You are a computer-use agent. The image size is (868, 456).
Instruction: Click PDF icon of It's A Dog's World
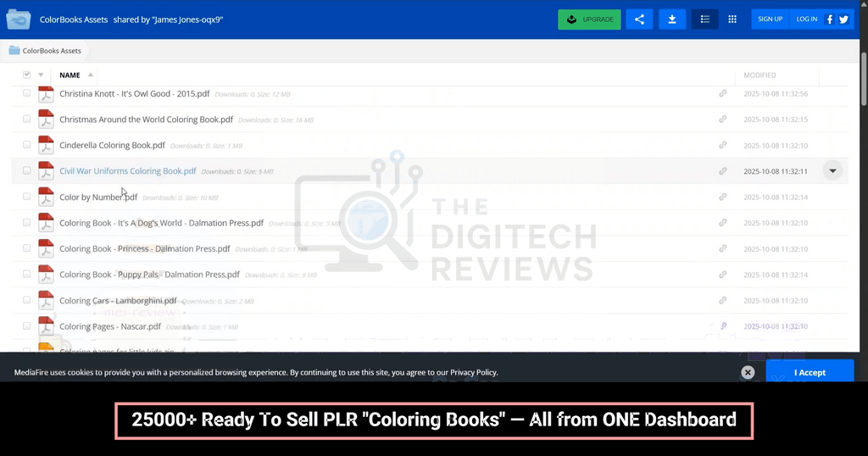click(46, 222)
